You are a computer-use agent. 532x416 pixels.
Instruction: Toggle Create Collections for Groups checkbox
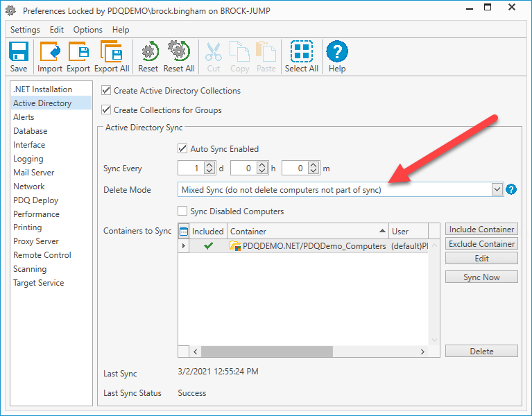pyautogui.click(x=106, y=110)
